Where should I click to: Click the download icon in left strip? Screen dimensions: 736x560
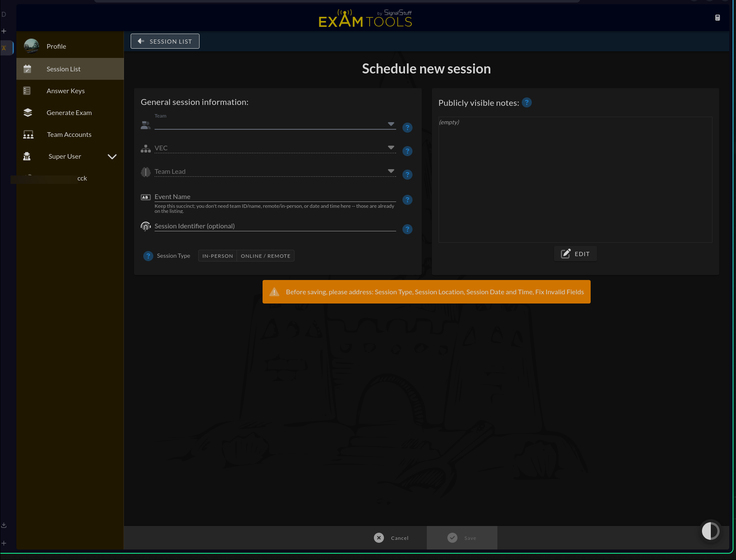pos(4,525)
